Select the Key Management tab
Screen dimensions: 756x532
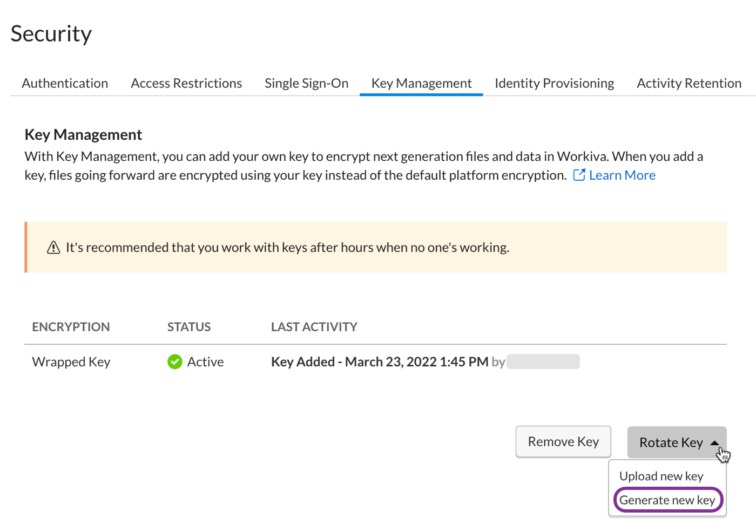(421, 83)
